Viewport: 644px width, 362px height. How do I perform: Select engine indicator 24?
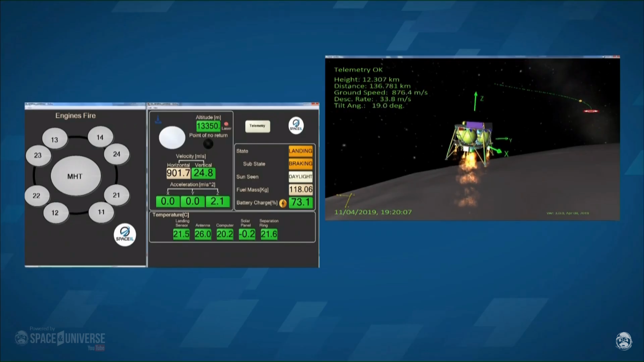click(x=116, y=154)
